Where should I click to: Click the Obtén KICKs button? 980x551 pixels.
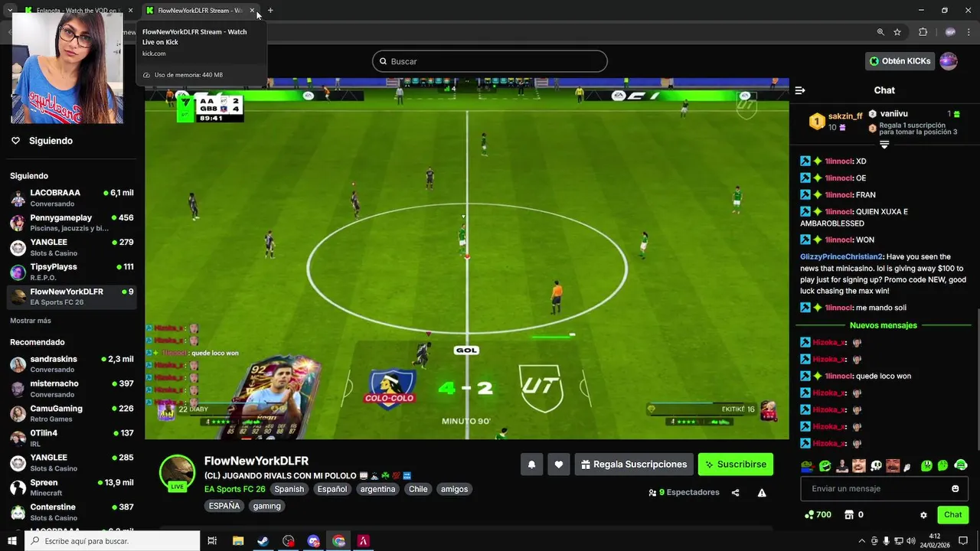coord(900,61)
